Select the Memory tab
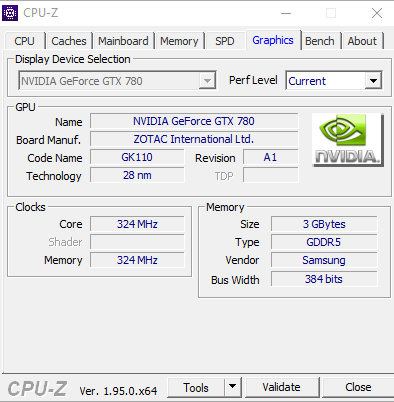The height and width of the screenshot is (402, 394). click(x=179, y=41)
